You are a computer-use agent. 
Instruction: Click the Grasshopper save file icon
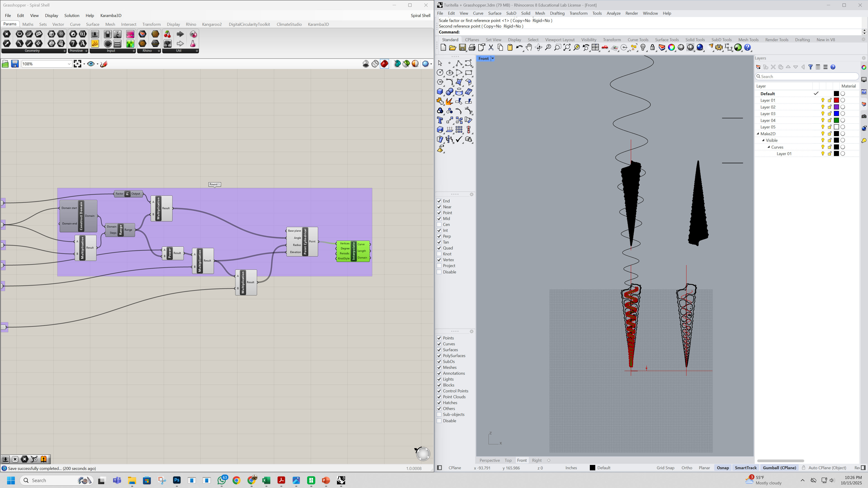tap(14, 64)
